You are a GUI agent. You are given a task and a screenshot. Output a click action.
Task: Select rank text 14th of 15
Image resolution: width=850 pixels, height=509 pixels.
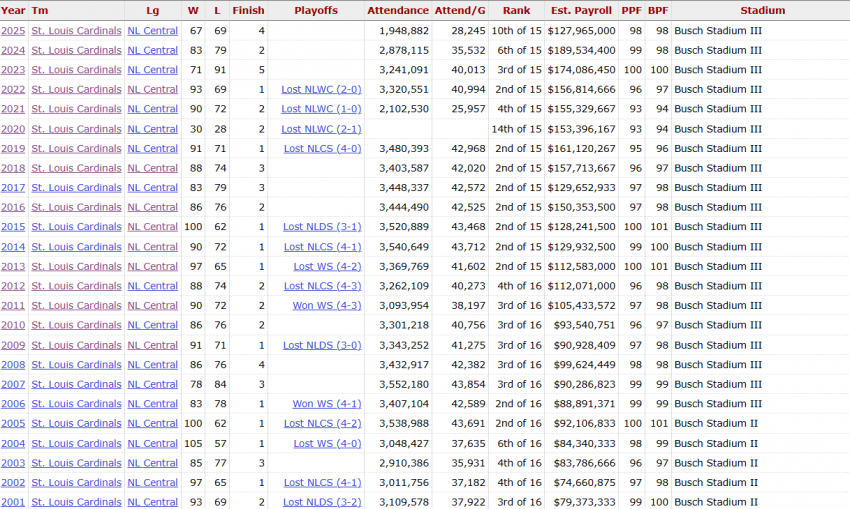[x=517, y=129]
